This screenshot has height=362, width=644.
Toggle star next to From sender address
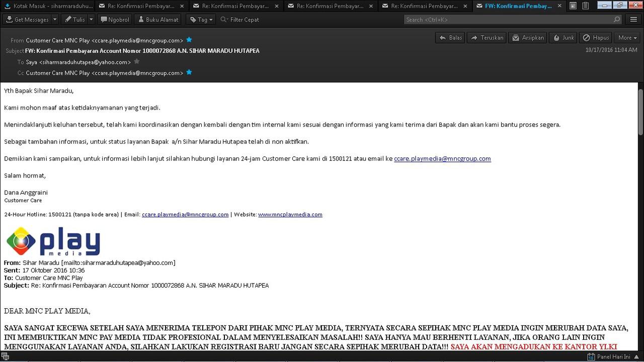(x=189, y=40)
